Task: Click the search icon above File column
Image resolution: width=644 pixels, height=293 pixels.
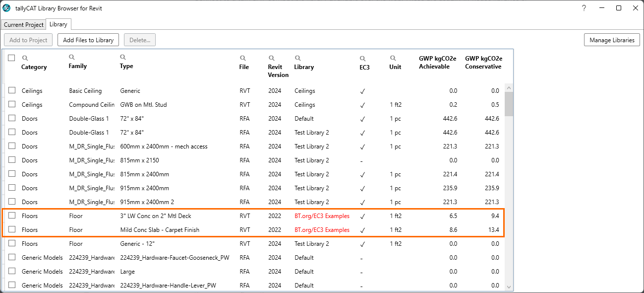Action: tap(243, 58)
